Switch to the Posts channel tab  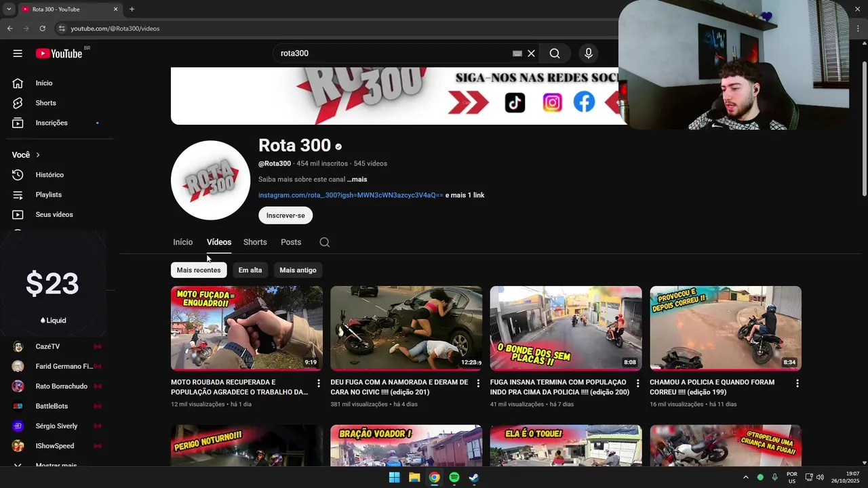pos(291,242)
